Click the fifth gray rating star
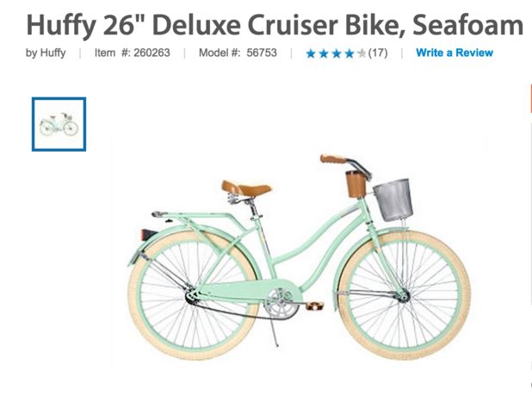The height and width of the screenshot is (409, 532). [362, 53]
